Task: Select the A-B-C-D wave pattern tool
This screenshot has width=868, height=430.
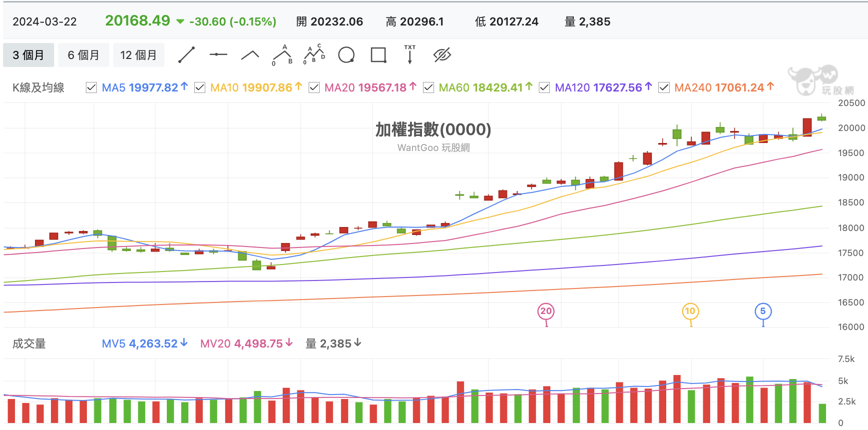Action: 314,54
